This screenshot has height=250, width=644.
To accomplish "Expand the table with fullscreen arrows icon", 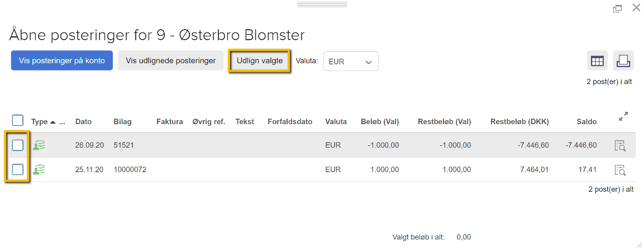I will coord(623,116).
